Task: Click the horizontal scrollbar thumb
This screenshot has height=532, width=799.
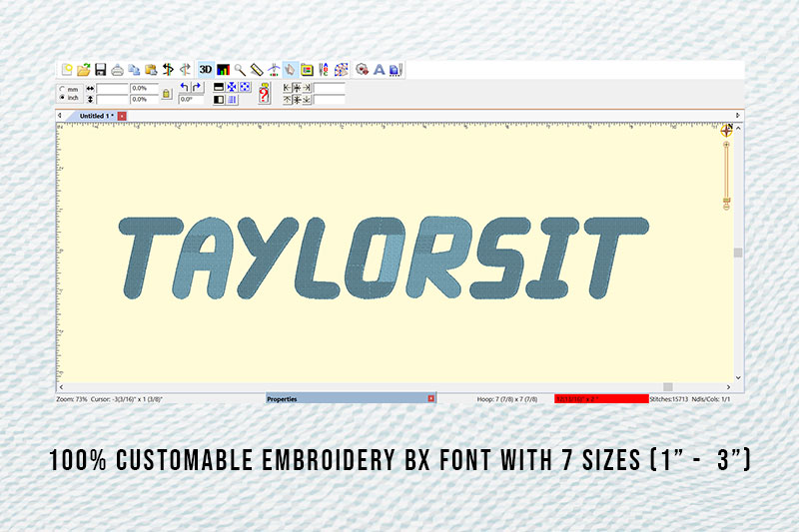Action: 668,387
